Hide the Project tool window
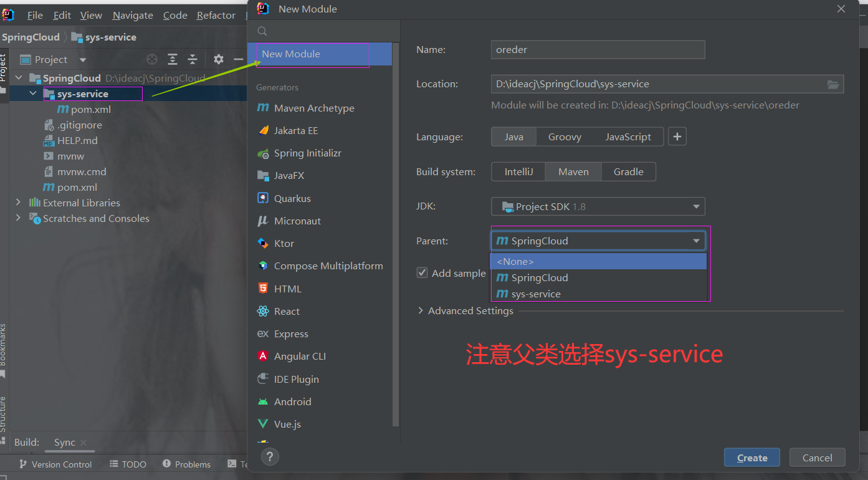This screenshot has height=480, width=868. [239, 59]
